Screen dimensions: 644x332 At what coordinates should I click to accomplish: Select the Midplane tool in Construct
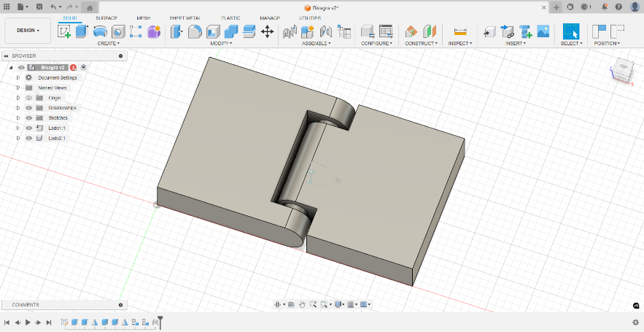coord(429,31)
